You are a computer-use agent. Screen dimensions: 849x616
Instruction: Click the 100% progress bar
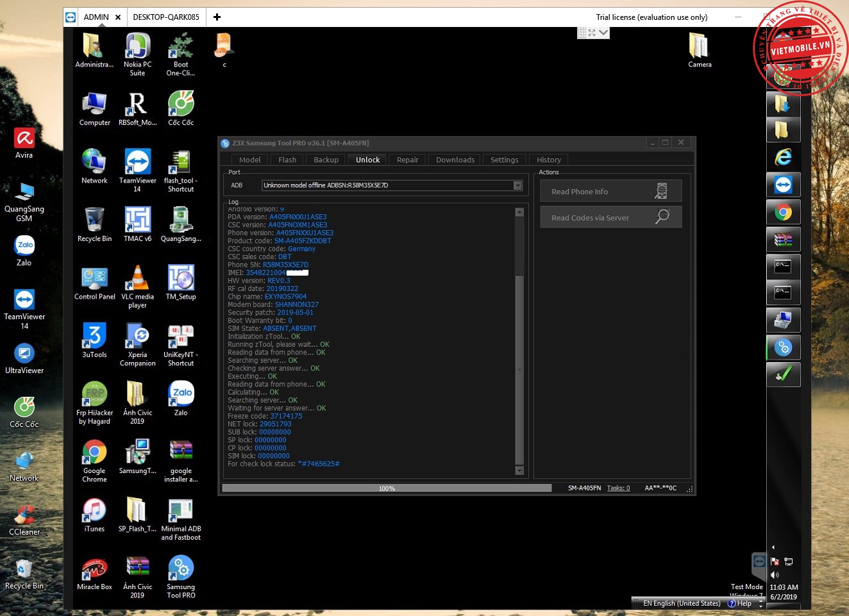tap(387, 488)
